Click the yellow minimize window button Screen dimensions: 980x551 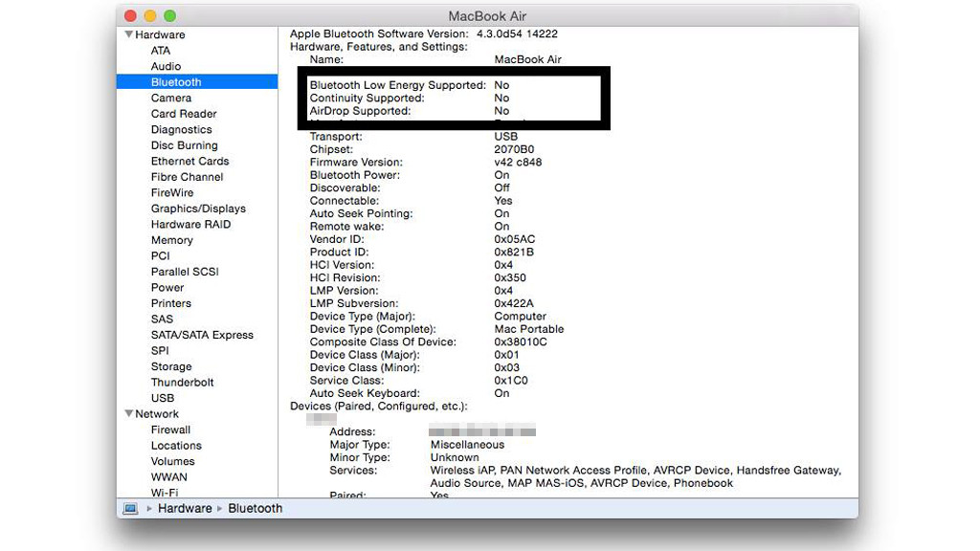click(x=150, y=15)
